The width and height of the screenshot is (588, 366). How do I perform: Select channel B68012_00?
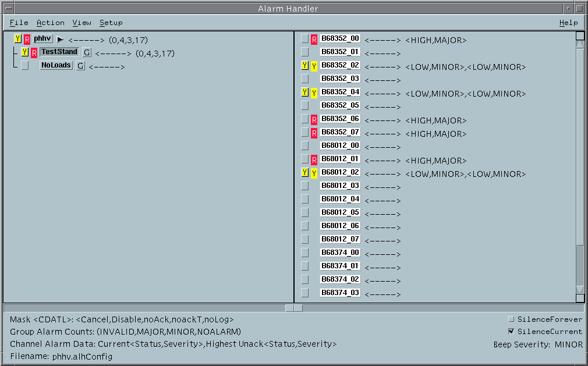[340, 145]
